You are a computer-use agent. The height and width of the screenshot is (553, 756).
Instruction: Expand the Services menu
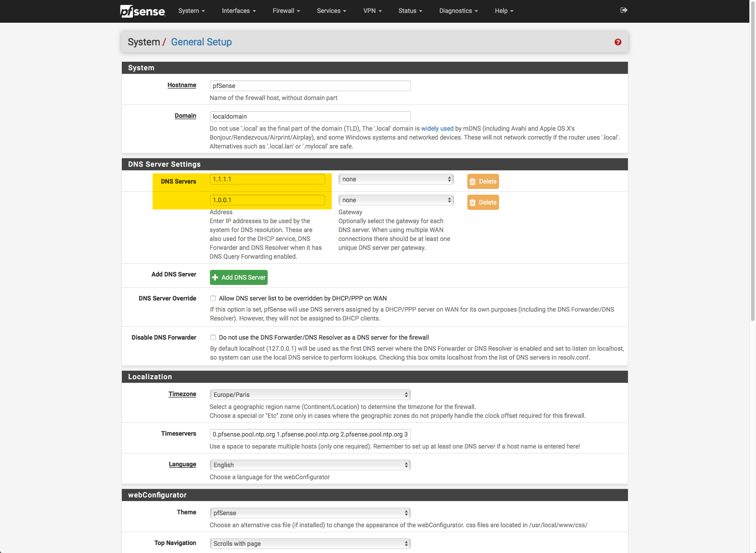coord(331,11)
